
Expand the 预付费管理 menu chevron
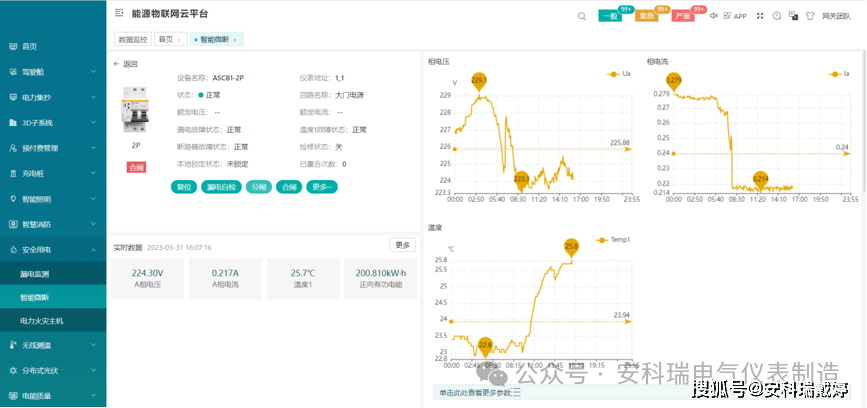[x=93, y=148]
